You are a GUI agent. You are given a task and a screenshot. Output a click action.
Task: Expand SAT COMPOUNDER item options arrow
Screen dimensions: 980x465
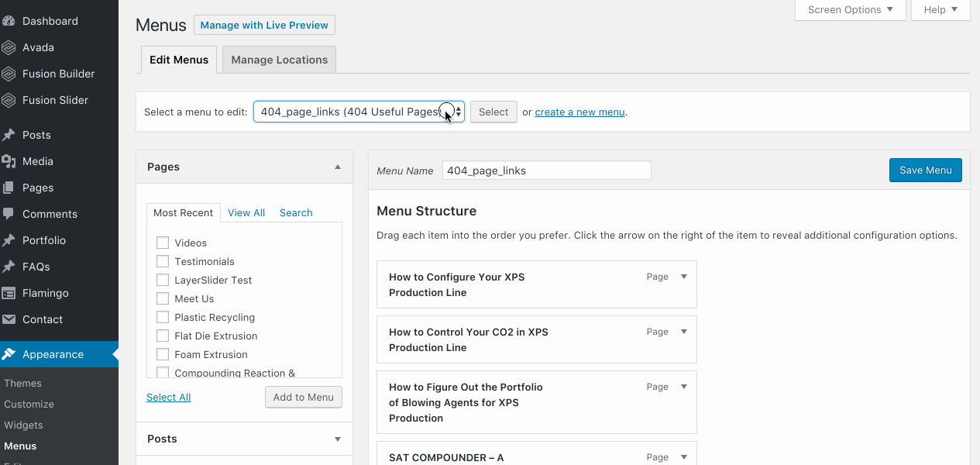coord(683,457)
